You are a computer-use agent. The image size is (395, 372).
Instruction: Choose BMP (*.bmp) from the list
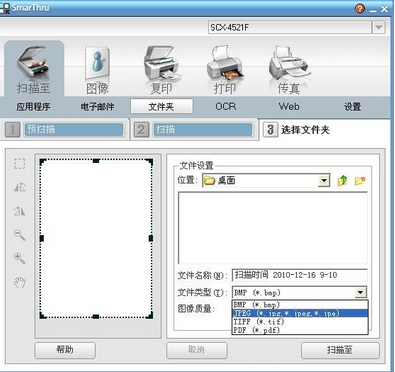pyautogui.click(x=300, y=304)
